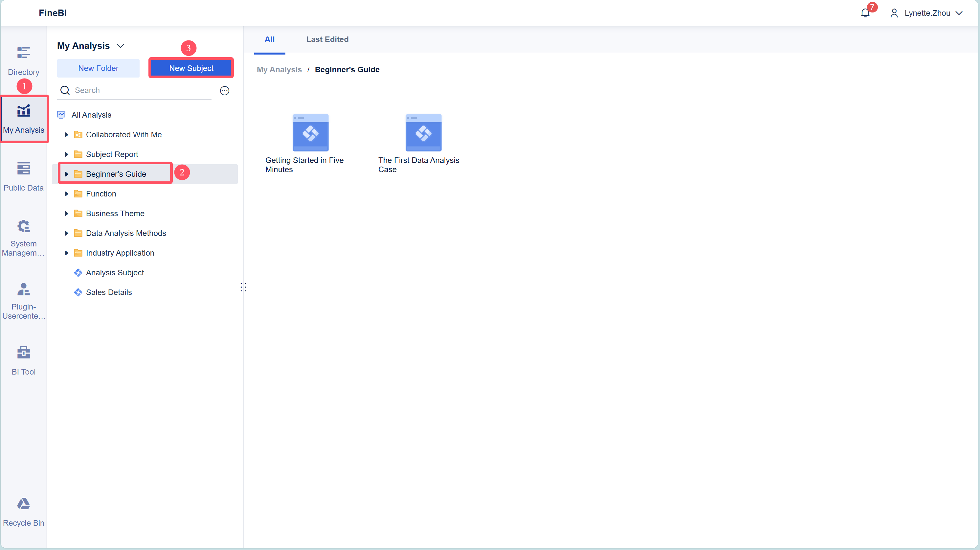The width and height of the screenshot is (980, 550).
Task: Click the New Folder button
Action: coord(98,69)
